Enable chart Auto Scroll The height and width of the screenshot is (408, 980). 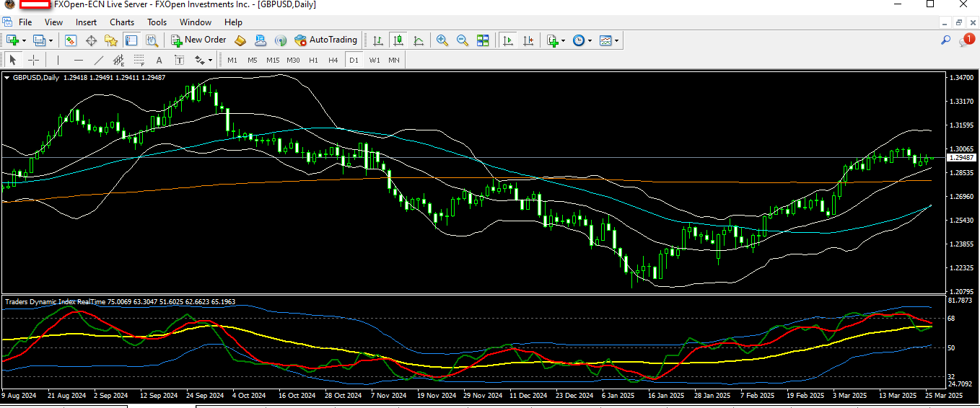pos(508,40)
